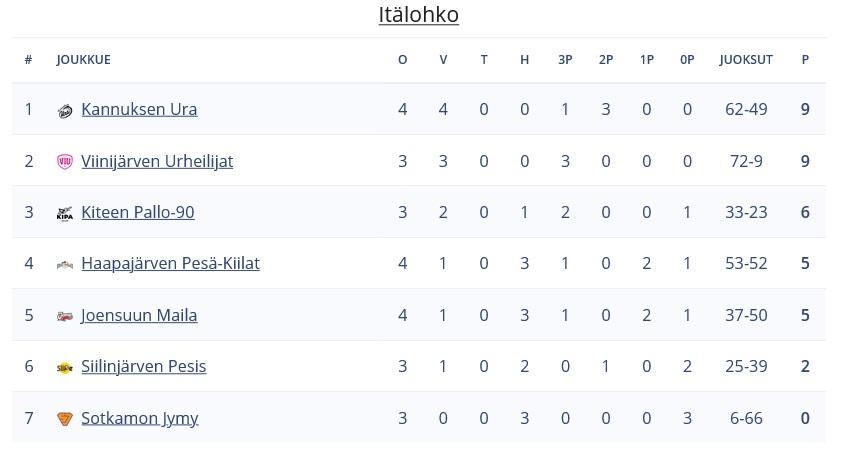Click the JUOKSUT column header

pos(746,60)
